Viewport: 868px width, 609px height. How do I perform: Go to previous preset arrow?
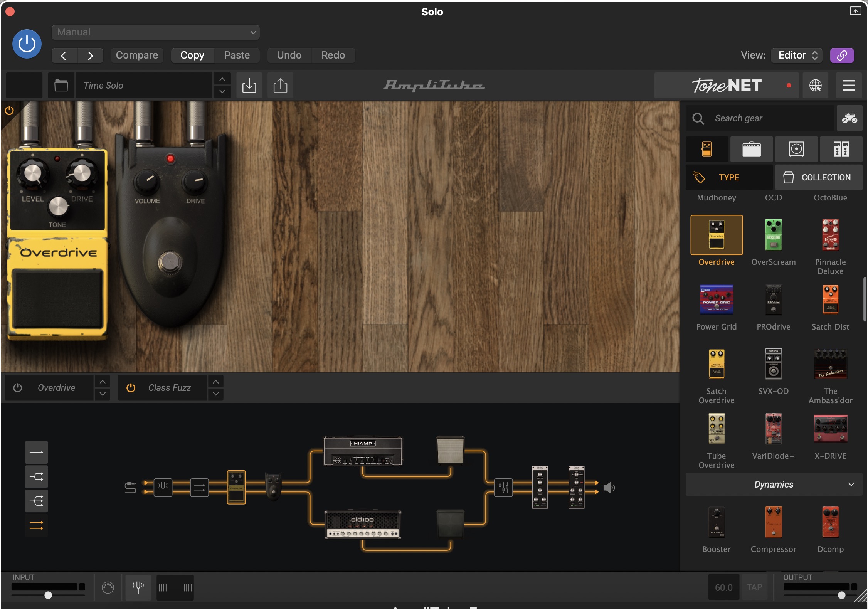(64, 56)
